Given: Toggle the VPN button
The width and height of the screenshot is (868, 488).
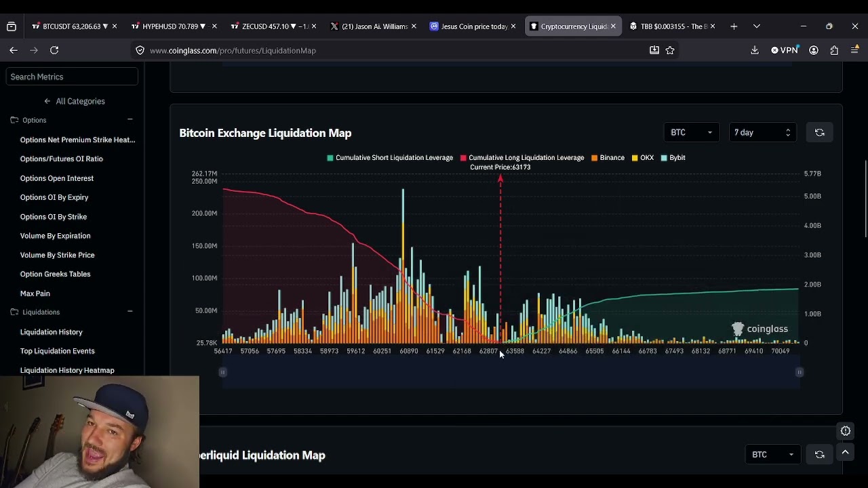Looking at the screenshot, I should [785, 50].
